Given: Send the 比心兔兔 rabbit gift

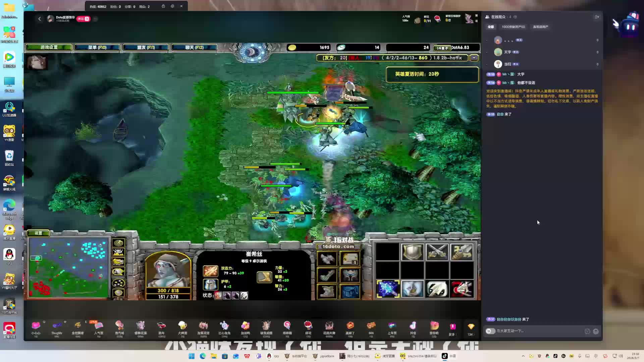Looking at the screenshot, I should (224, 326).
